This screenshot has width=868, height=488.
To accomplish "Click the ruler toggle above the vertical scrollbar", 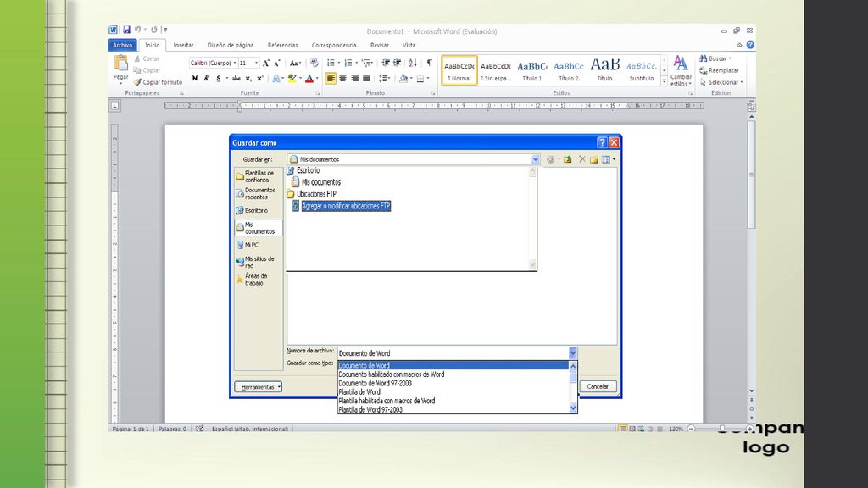I will coord(751,107).
